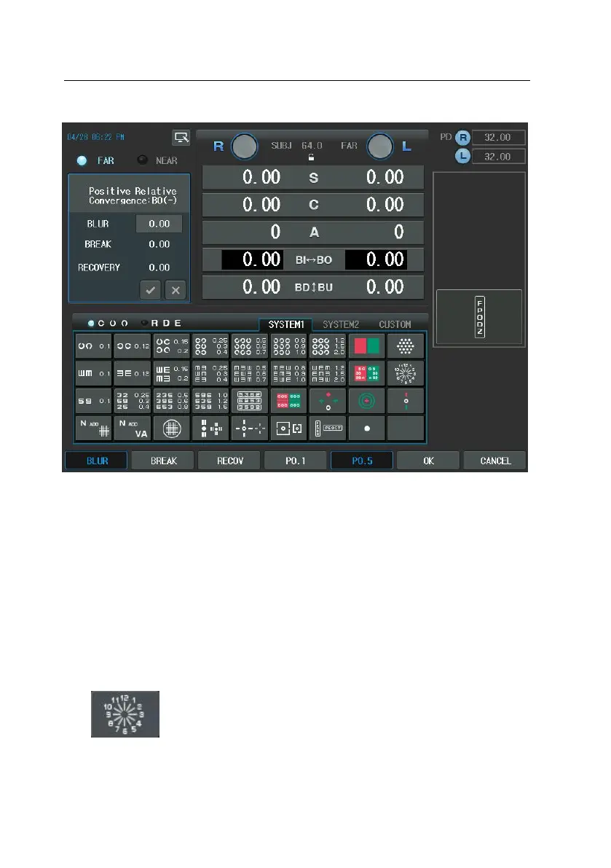Choose tumbling E chart 1.2–2.0

(328, 373)
